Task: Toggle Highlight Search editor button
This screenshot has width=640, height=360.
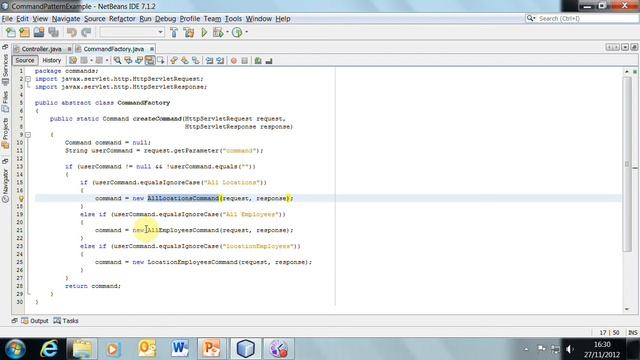Action: [x=150, y=60]
